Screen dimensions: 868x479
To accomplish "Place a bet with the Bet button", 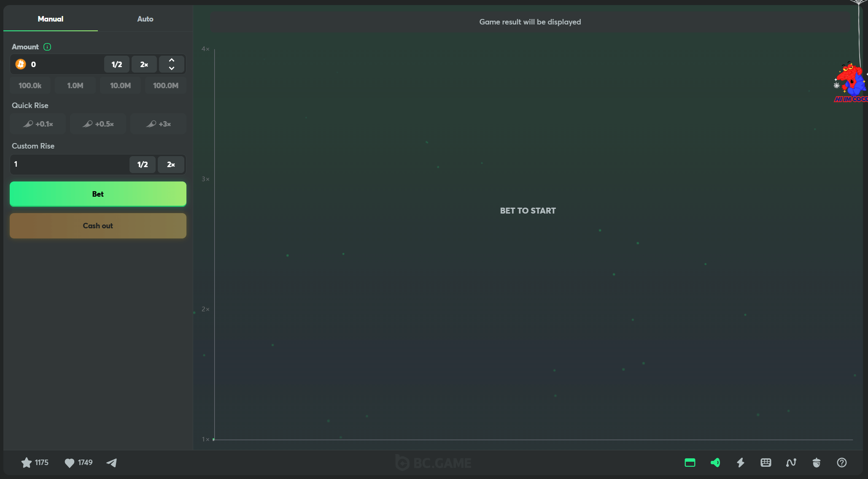I will coord(98,194).
